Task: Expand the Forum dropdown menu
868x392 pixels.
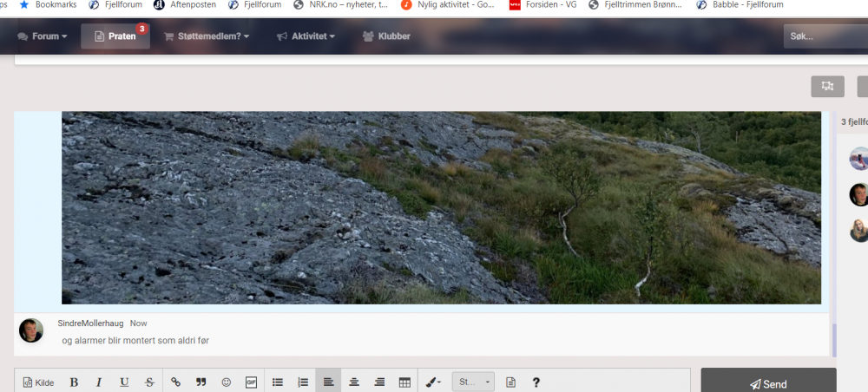Action: pos(43,36)
